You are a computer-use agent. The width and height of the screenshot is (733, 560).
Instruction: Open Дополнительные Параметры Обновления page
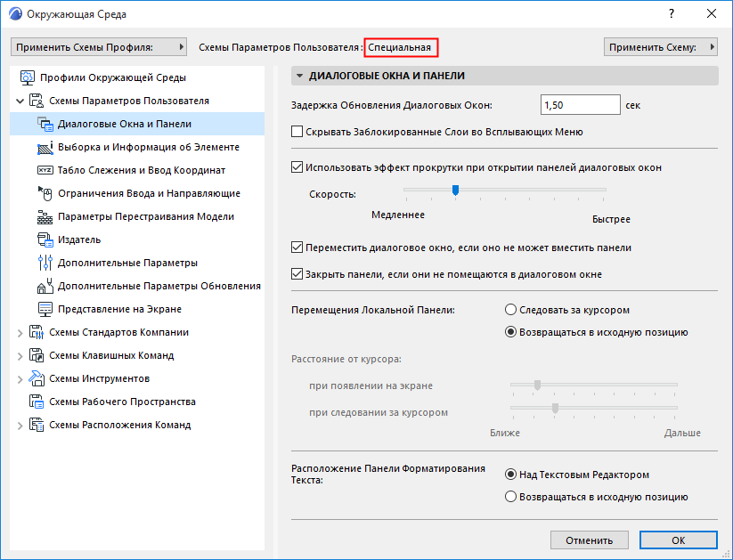tap(137, 286)
